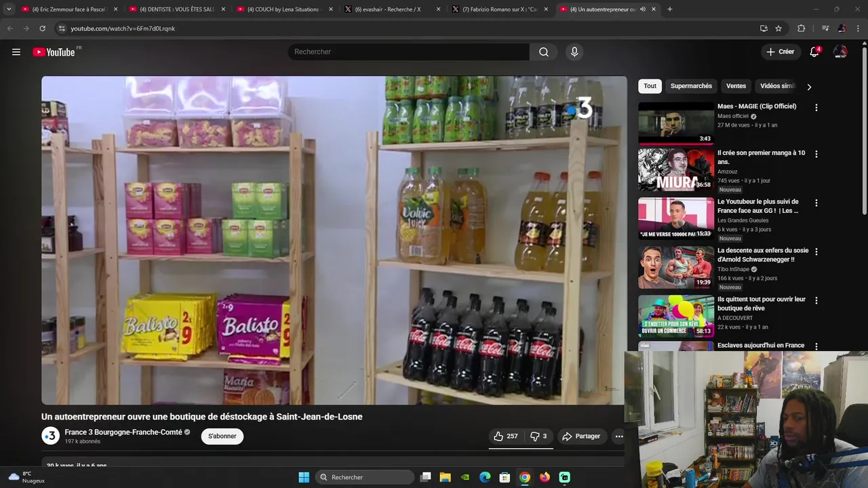
Task: Go to the YouTube home logo
Action: pyautogui.click(x=54, y=52)
